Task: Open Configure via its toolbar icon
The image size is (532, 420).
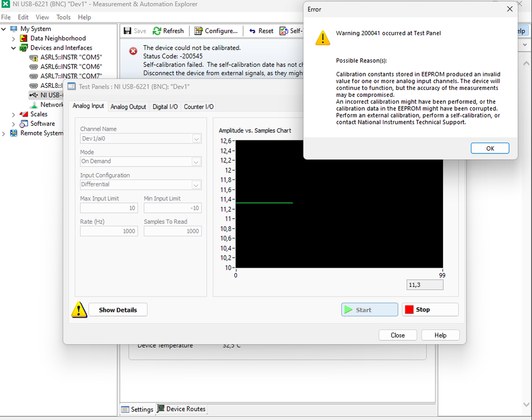Action: pyautogui.click(x=199, y=31)
